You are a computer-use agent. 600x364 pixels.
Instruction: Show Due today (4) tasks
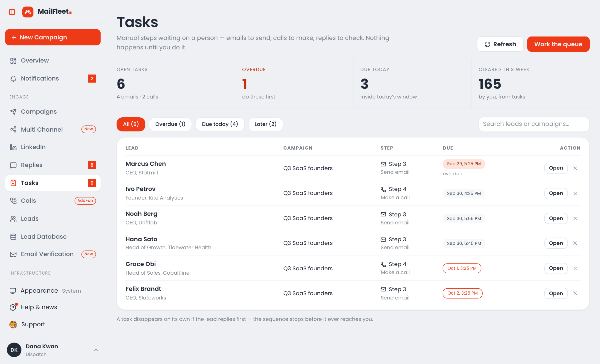point(220,124)
